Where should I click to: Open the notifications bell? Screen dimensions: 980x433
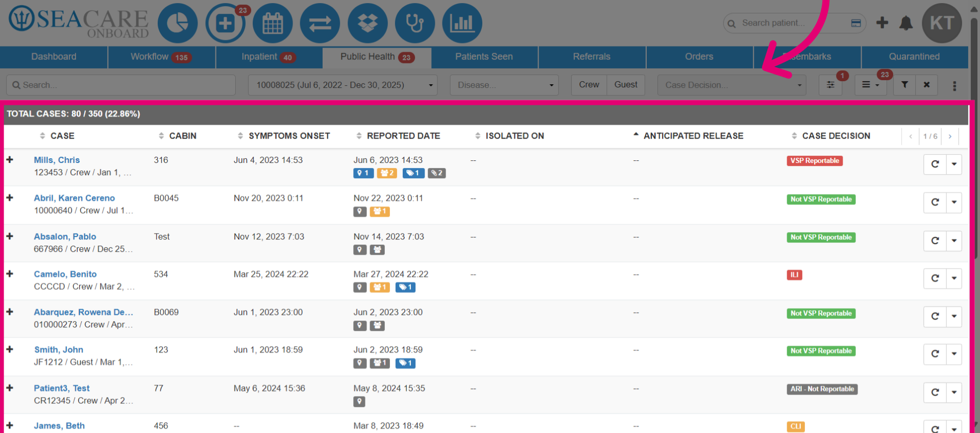pyautogui.click(x=906, y=23)
